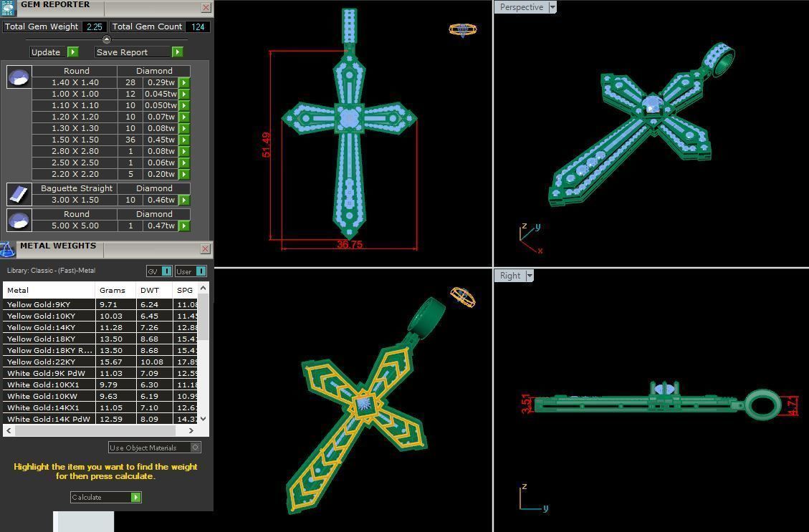This screenshot has height=532, width=809.
Task: Click the Gem Reporter panel icon
Action: [x=7, y=8]
